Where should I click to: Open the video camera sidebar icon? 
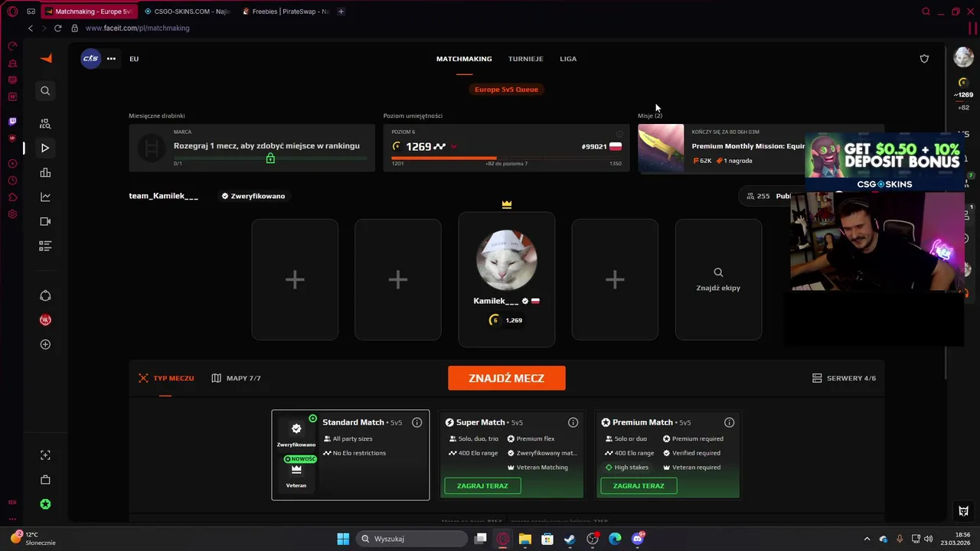45,221
